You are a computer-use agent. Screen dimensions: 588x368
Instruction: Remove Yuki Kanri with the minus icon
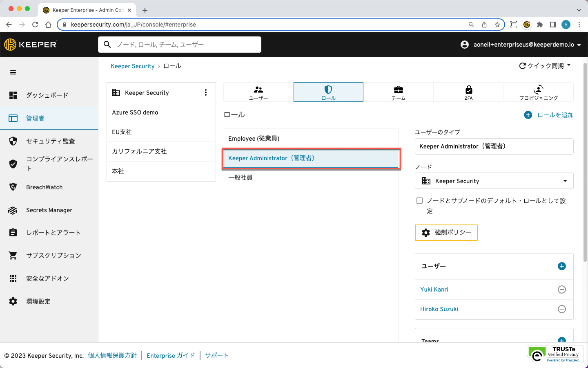[x=562, y=289]
